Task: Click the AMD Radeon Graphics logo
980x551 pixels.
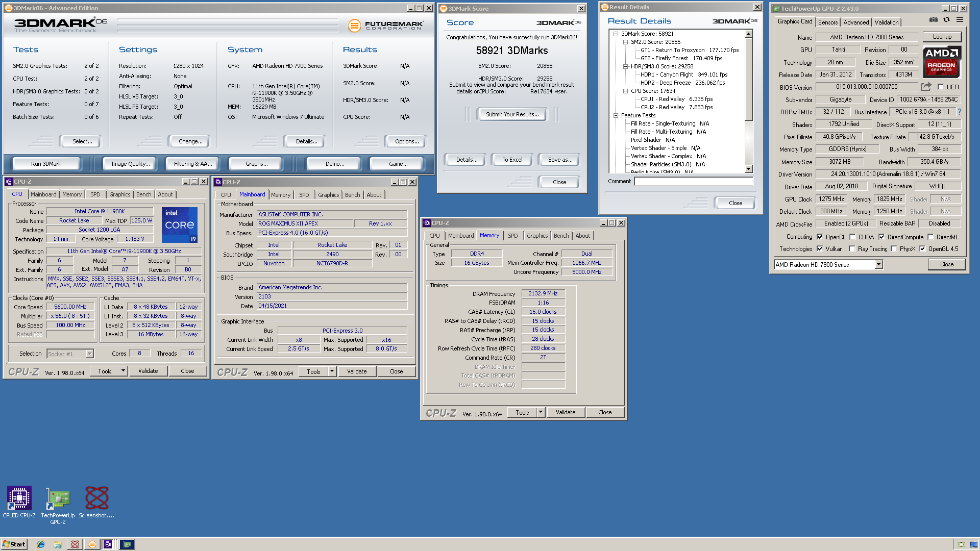Action: click(942, 62)
